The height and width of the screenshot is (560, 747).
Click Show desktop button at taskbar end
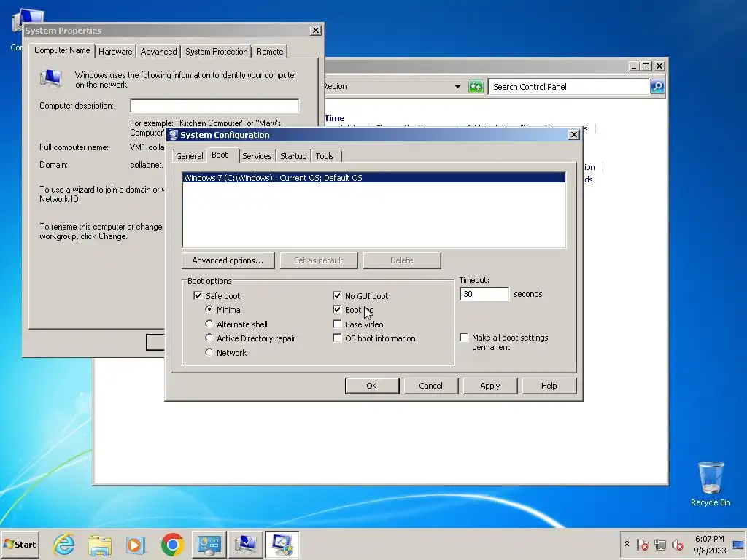(x=738, y=544)
